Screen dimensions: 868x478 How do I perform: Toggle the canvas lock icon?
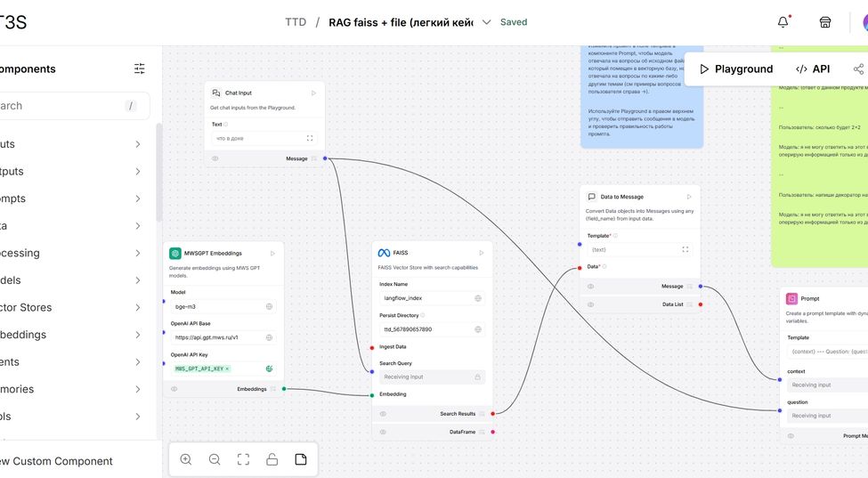(x=272, y=459)
